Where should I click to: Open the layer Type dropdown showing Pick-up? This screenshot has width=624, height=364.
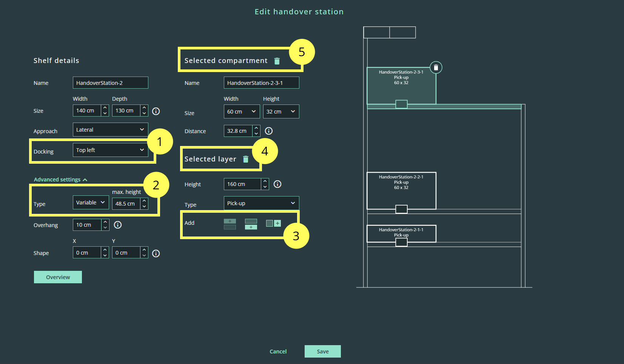pyautogui.click(x=261, y=203)
